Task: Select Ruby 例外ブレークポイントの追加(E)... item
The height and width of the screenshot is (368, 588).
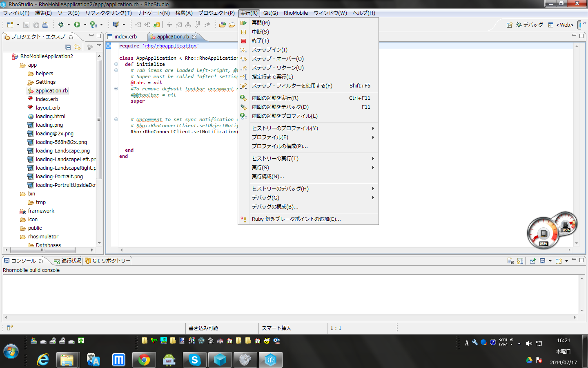Action: (308, 219)
